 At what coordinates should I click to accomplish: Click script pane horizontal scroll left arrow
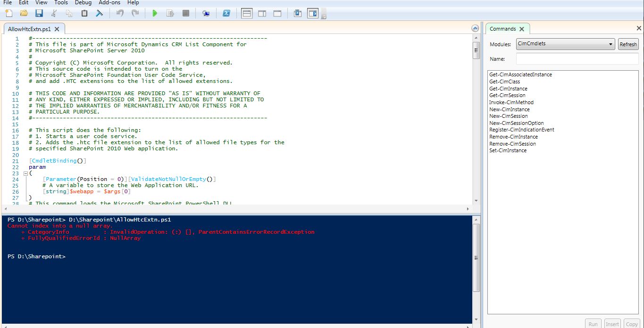pos(5,209)
